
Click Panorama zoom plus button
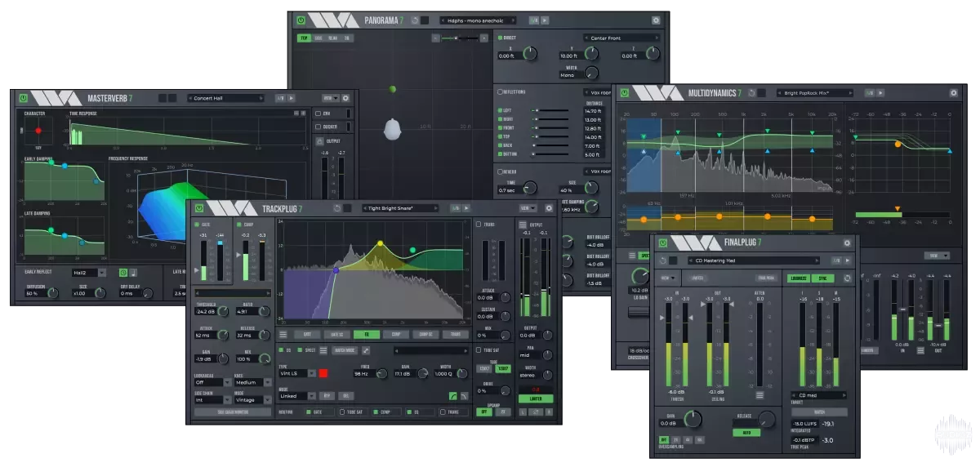(x=484, y=38)
